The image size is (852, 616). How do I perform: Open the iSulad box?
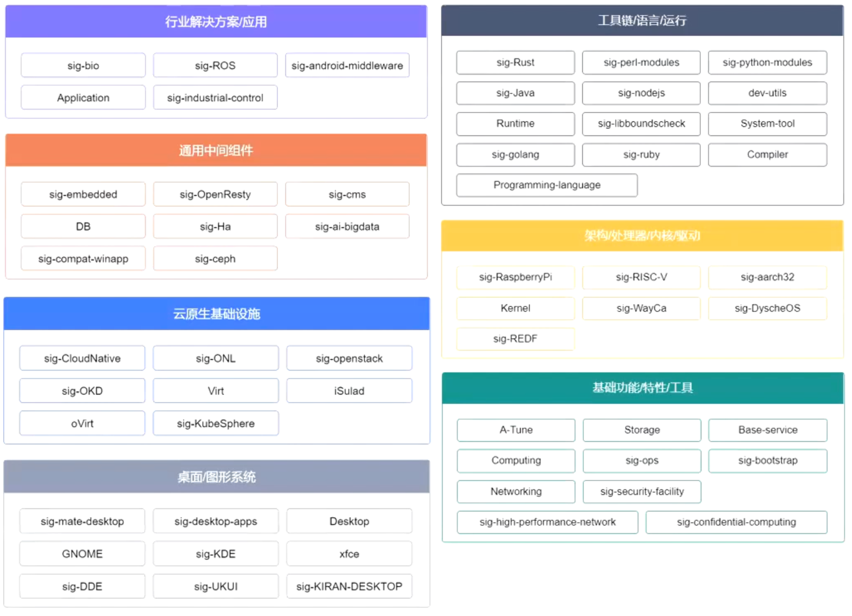350,391
